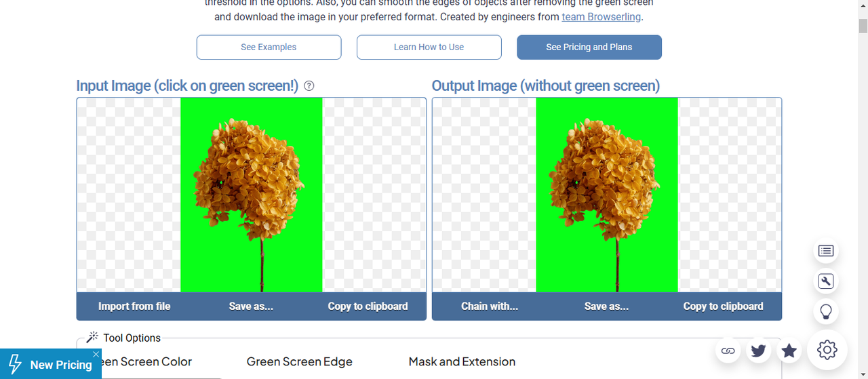The height and width of the screenshot is (379, 868).
Task: Open See Pricing and Plans
Action: (589, 47)
